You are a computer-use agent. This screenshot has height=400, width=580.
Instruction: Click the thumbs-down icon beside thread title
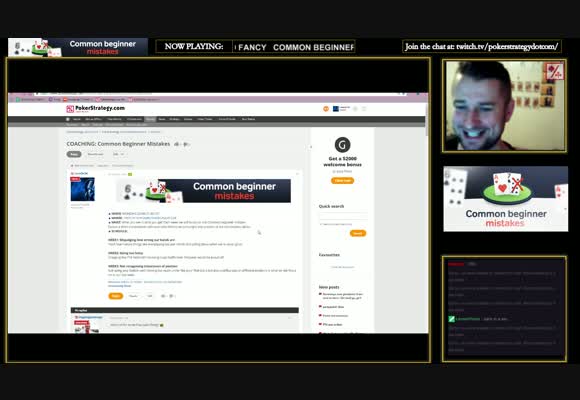(x=186, y=144)
